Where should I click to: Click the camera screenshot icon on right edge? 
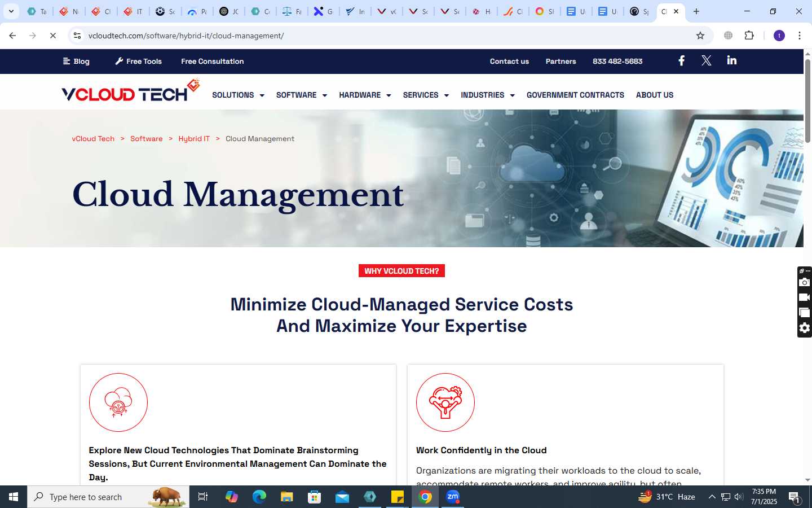pyautogui.click(x=805, y=282)
